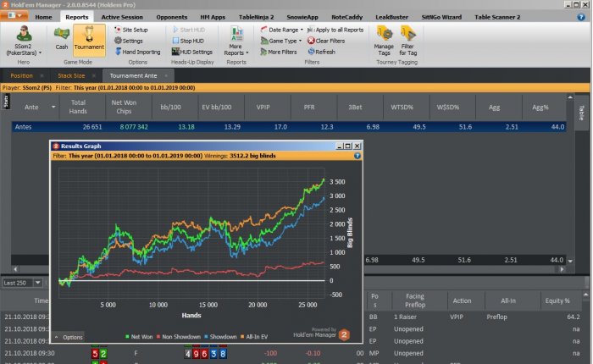The image size is (593, 364).
Task: Refresh the report data
Action: (321, 52)
